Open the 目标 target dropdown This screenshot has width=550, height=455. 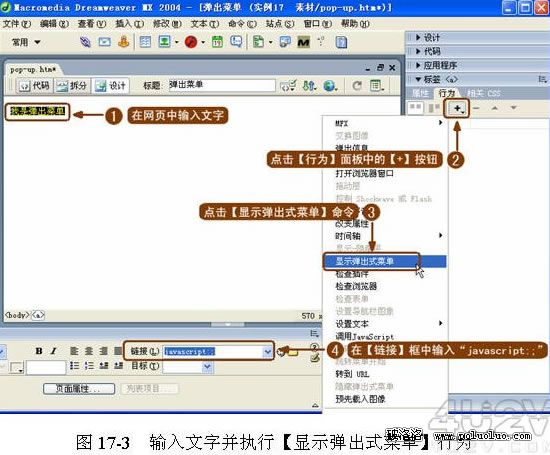point(207,366)
